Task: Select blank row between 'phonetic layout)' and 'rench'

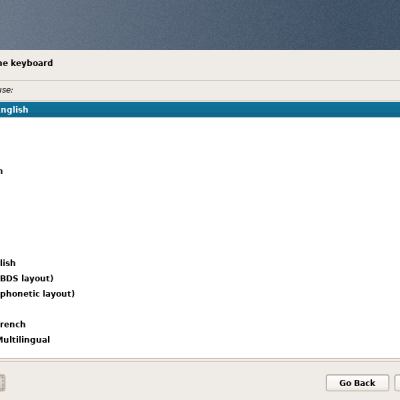Action: (200, 309)
